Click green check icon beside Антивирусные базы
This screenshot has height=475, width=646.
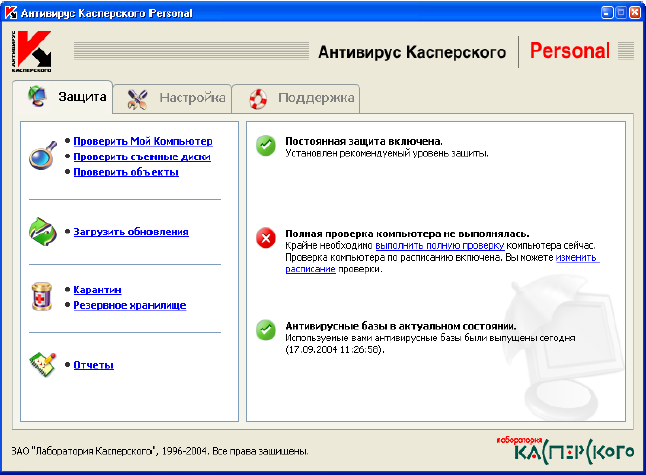pyautogui.click(x=266, y=330)
